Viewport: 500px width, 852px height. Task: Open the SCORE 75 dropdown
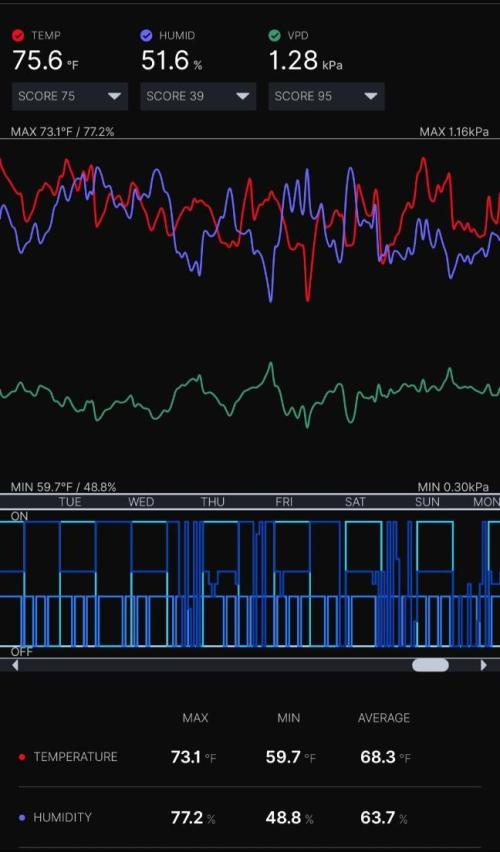tap(70, 96)
